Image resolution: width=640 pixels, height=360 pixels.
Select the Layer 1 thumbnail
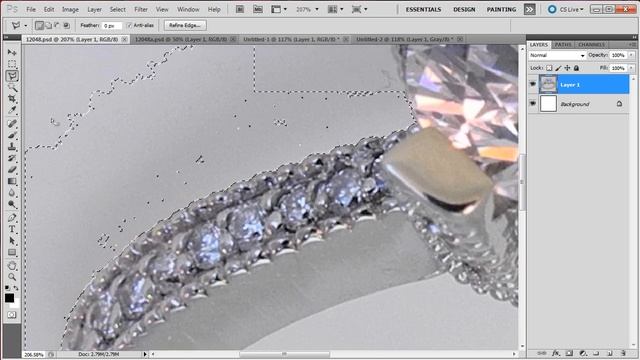click(548, 84)
